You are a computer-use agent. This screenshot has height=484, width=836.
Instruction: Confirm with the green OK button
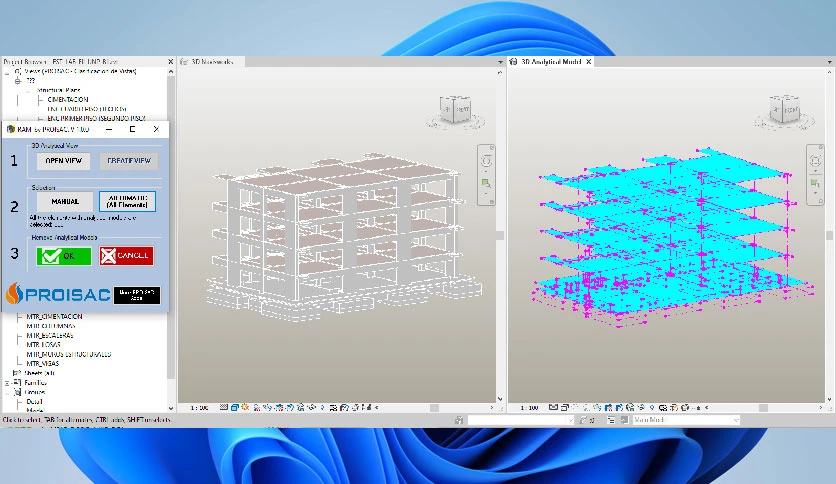(x=63, y=256)
